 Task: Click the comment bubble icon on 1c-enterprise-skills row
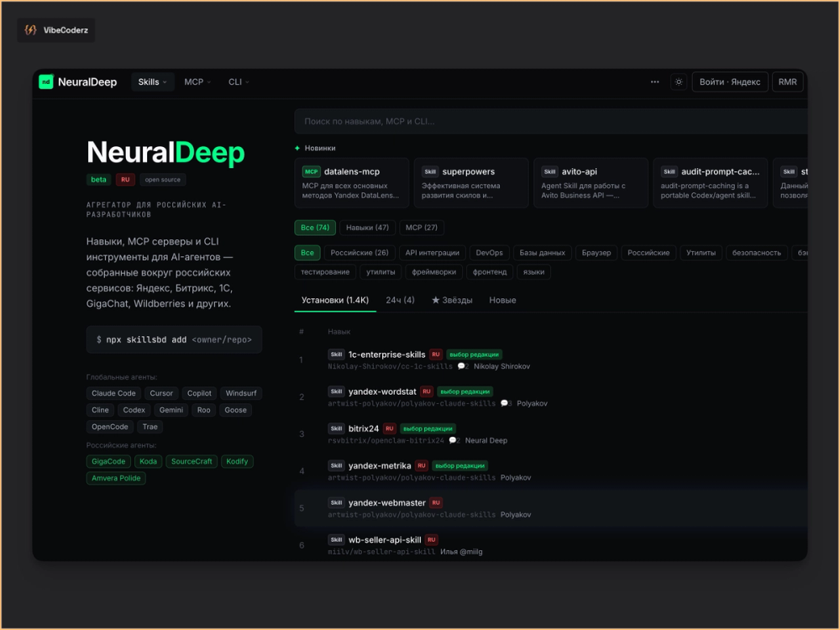point(460,366)
